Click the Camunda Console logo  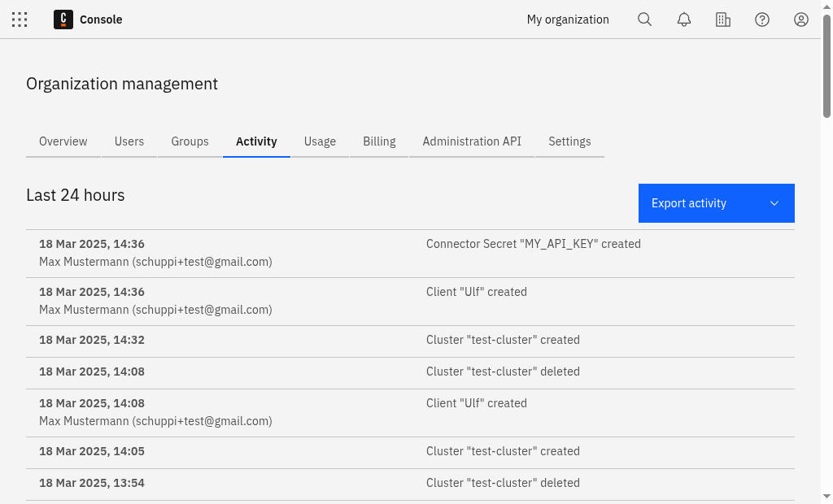[x=63, y=20]
